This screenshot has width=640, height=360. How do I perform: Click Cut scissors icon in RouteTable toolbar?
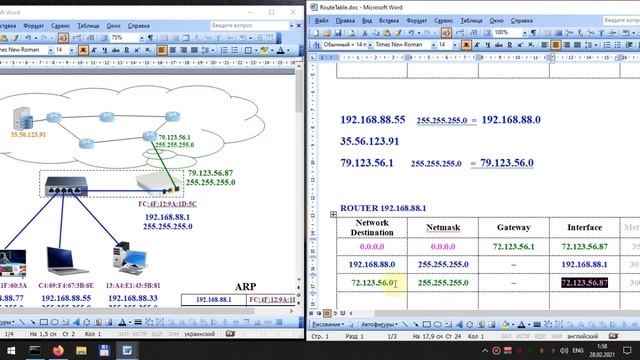point(365,33)
